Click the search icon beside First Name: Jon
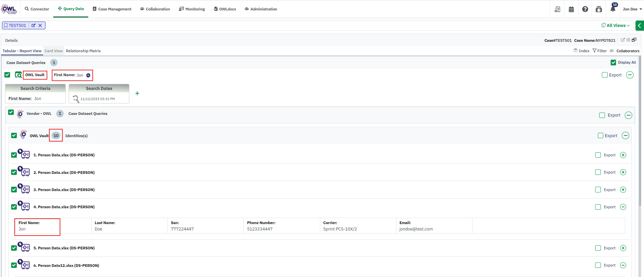The height and width of the screenshot is (277, 644). tap(88, 75)
